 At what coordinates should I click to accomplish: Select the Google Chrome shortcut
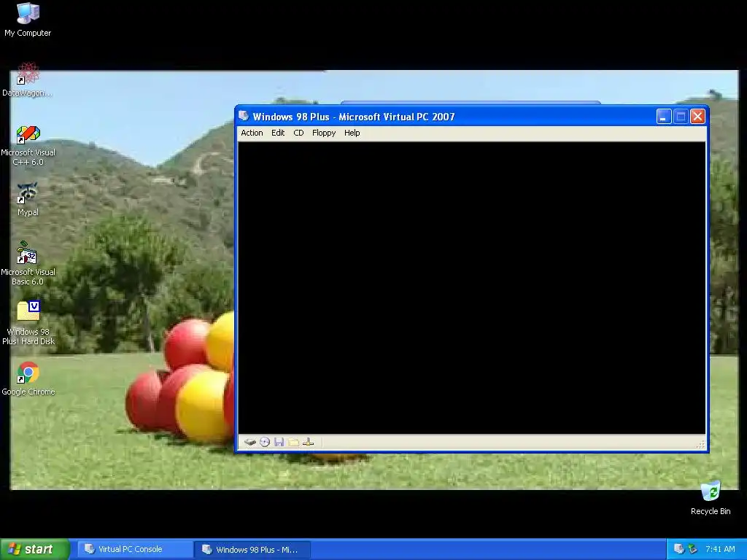[28, 379]
